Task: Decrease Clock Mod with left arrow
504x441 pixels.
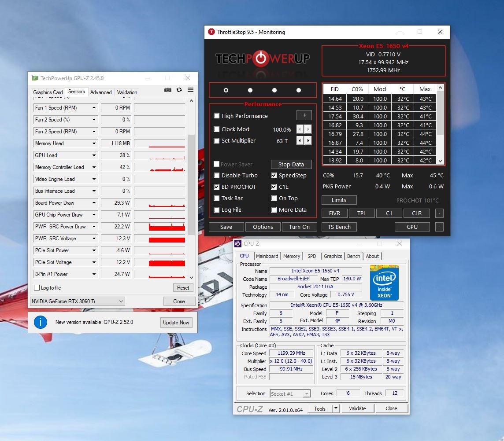Action: 300,129
